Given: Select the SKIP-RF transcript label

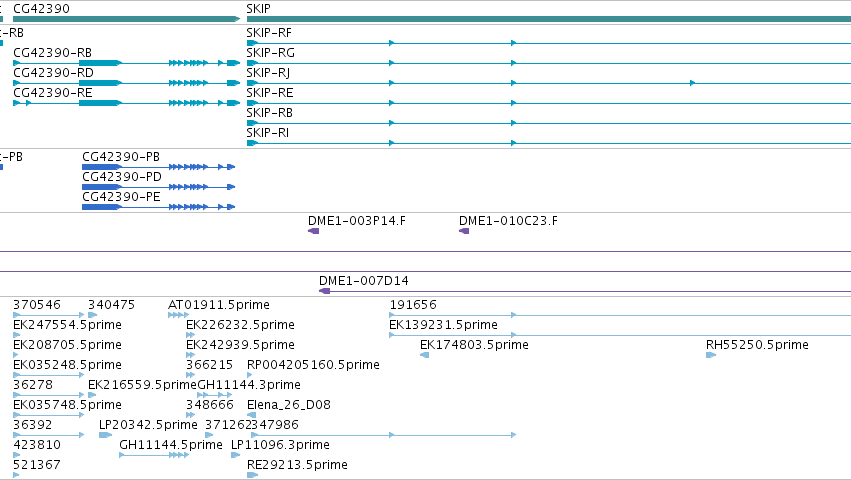Looking at the screenshot, I should tap(269, 33).
